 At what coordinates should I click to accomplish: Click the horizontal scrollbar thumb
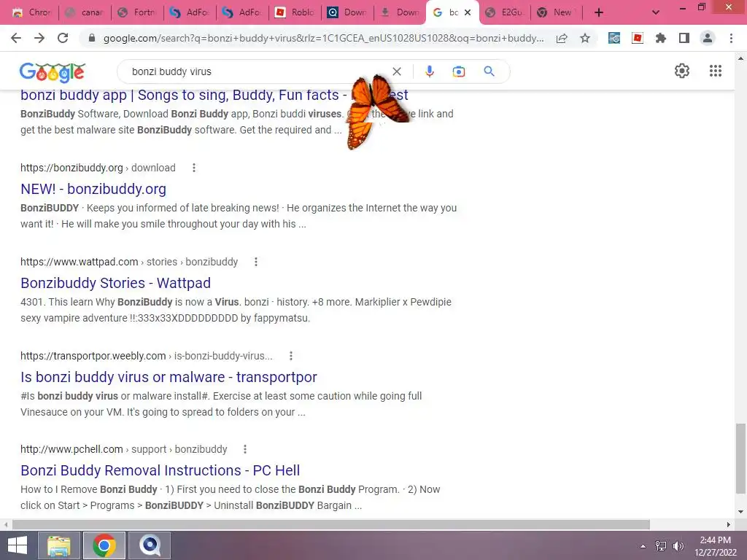tap(331, 524)
